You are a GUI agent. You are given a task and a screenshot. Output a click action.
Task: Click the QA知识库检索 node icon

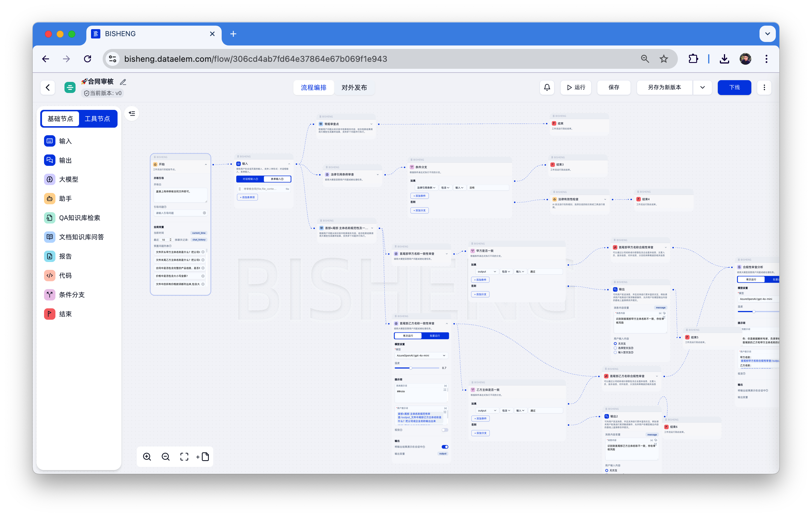tap(50, 218)
